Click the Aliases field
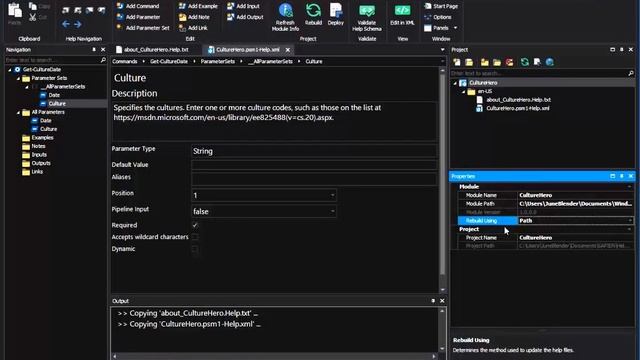640x360 pixels. [x=314, y=178]
